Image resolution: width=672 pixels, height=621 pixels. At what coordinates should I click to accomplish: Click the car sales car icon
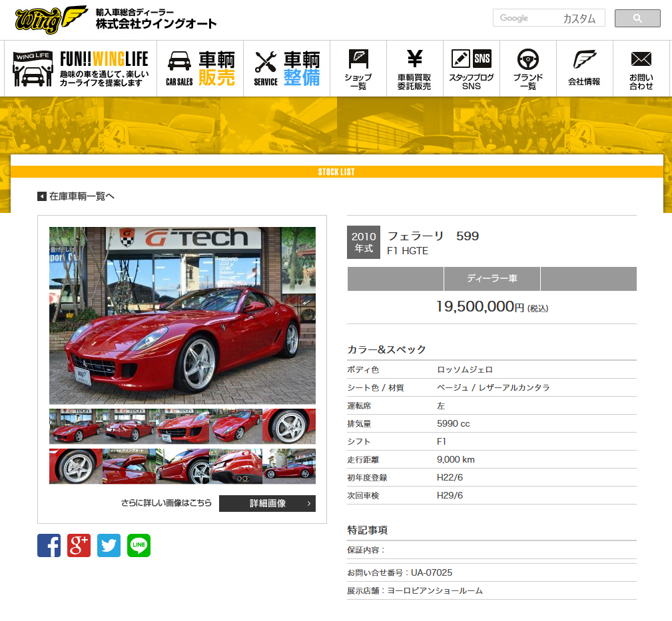179,61
